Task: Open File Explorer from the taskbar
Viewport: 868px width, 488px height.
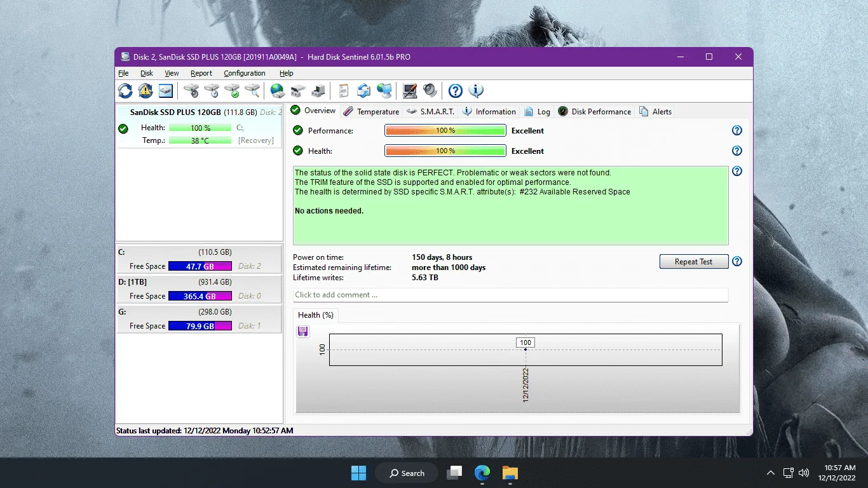Action: [x=510, y=473]
